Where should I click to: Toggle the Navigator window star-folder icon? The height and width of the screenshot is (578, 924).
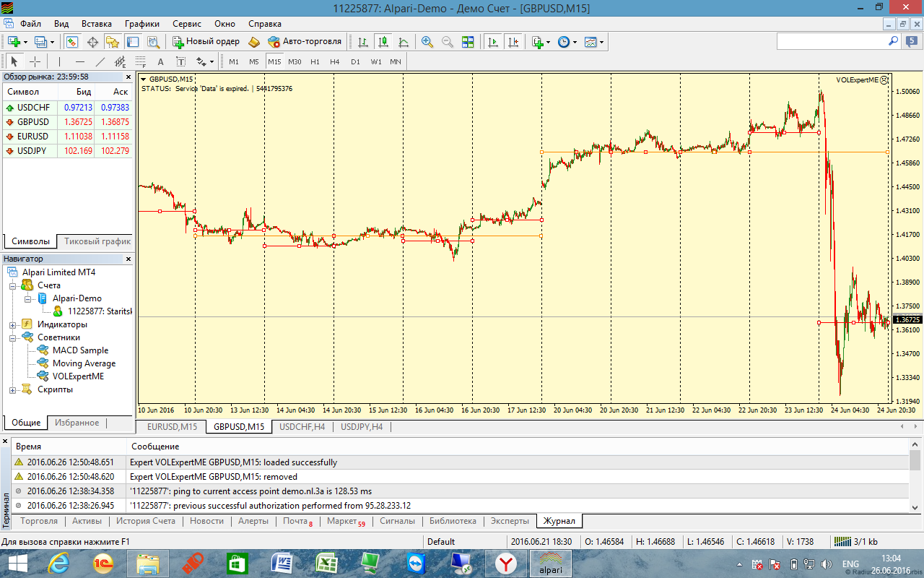(x=113, y=42)
